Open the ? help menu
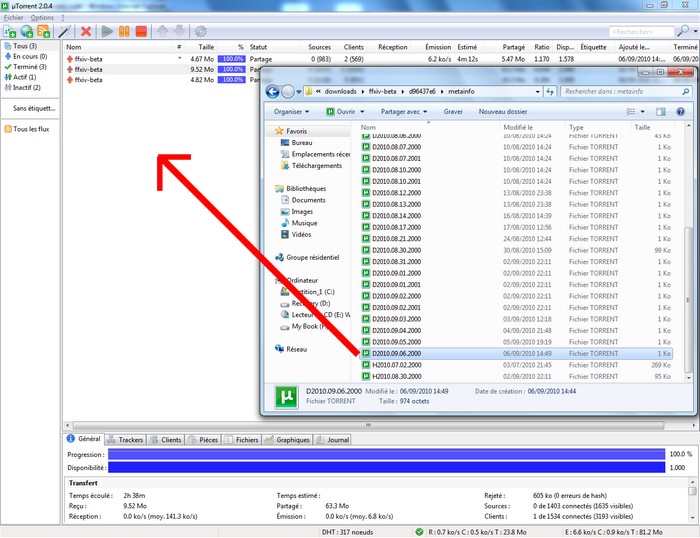Screen dimensions: 700x538 tap(62, 18)
